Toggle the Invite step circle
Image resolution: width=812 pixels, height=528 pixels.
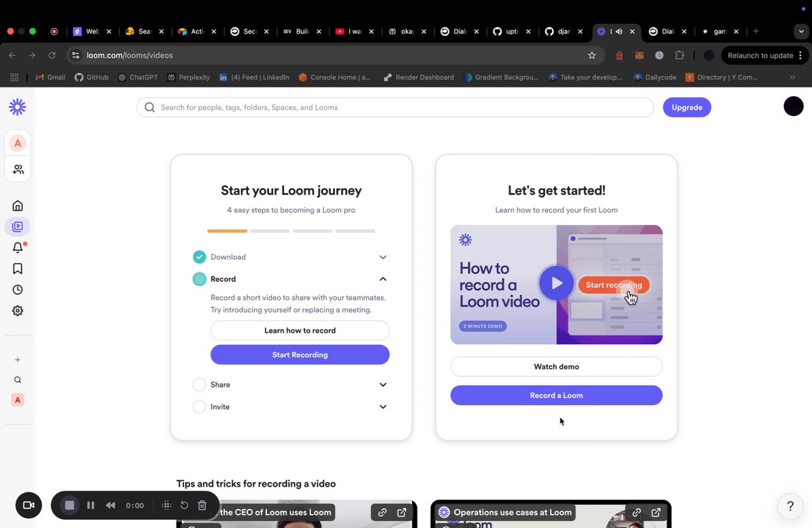(x=199, y=407)
